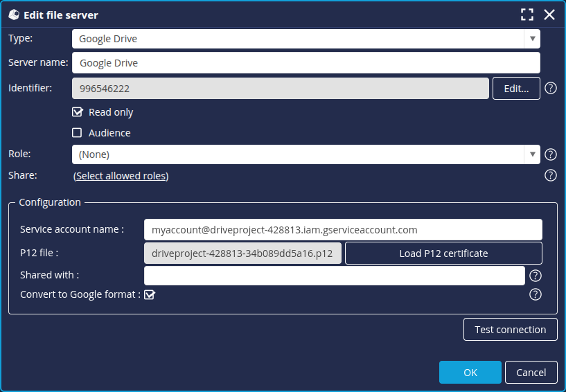Click the Type combo box showing Google Drive

coord(306,39)
